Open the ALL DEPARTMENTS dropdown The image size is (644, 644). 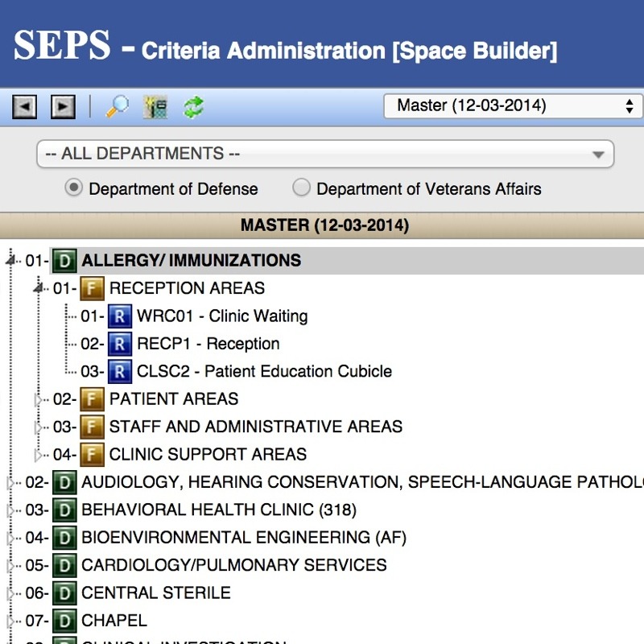[x=325, y=154]
